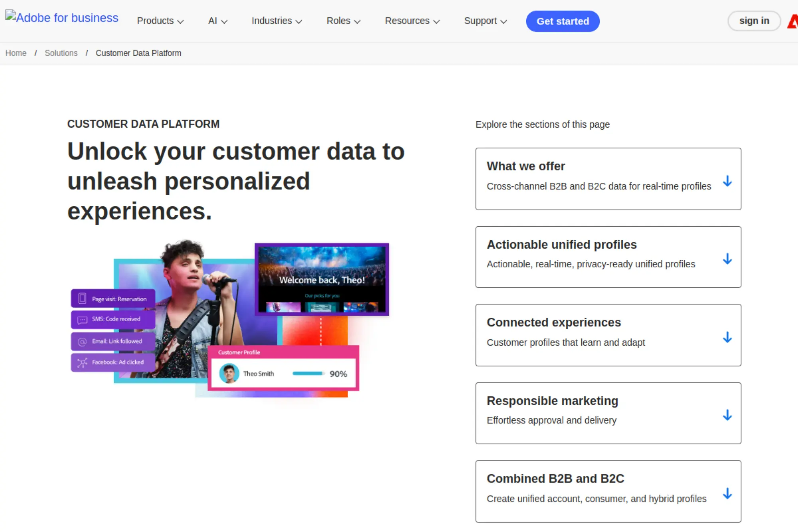This screenshot has height=532, width=798.
Task: Click the arrow in Combined B2B and B2C card
Action: coord(727,494)
